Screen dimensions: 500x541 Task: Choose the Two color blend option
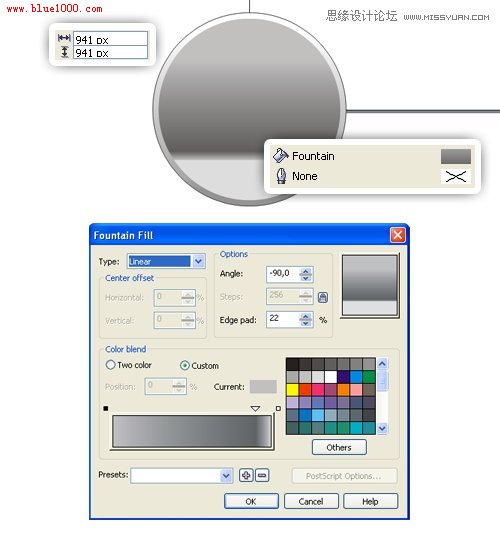pos(110,365)
